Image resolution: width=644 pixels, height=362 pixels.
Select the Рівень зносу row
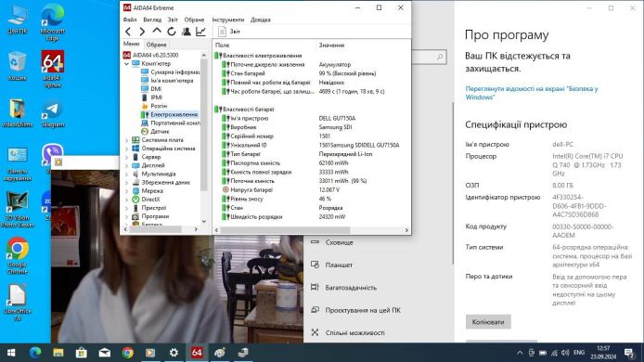click(x=312, y=199)
